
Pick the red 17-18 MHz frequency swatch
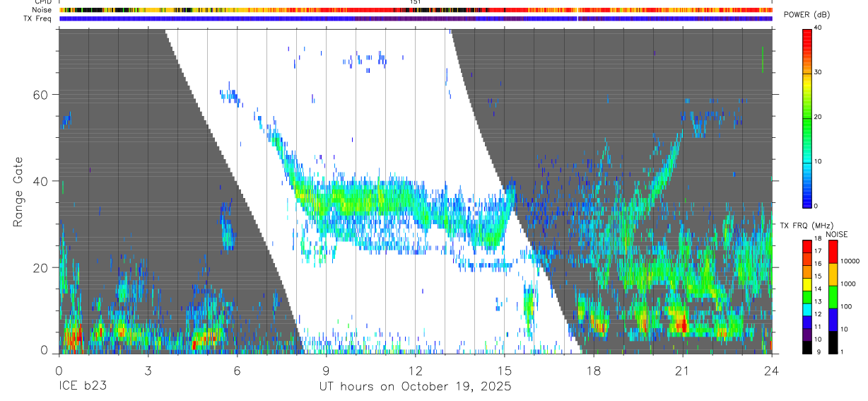[x=807, y=246]
